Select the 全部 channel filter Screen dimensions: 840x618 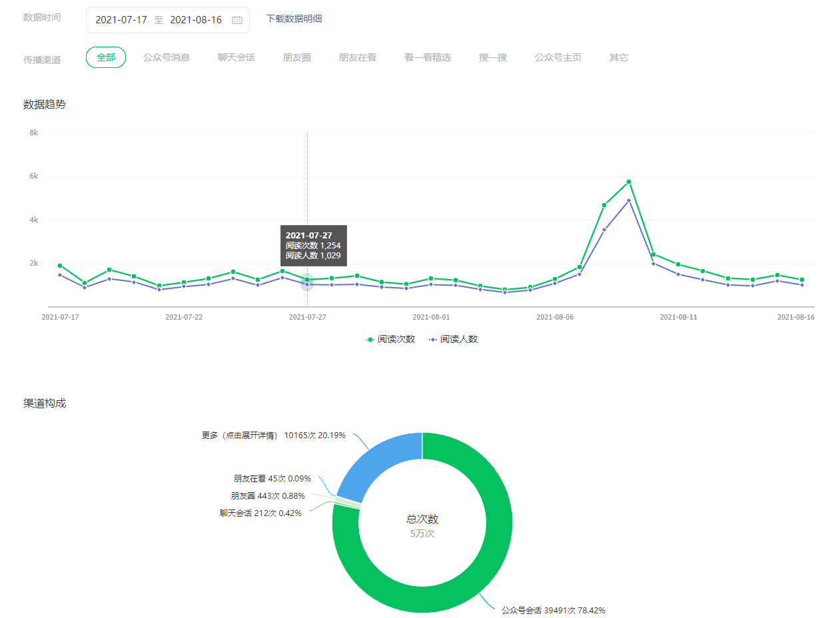click(x=106, y=57)
